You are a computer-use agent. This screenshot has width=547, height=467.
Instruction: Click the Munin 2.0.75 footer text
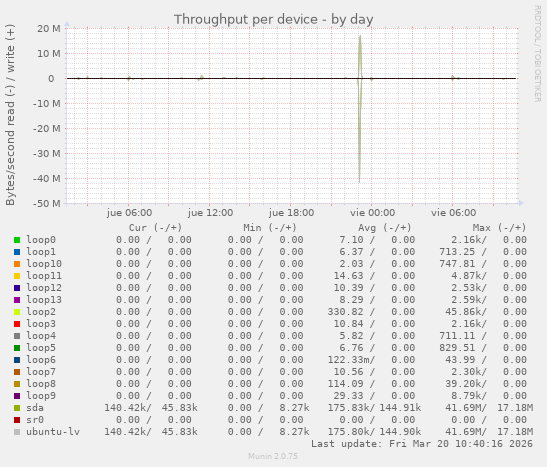273,456
